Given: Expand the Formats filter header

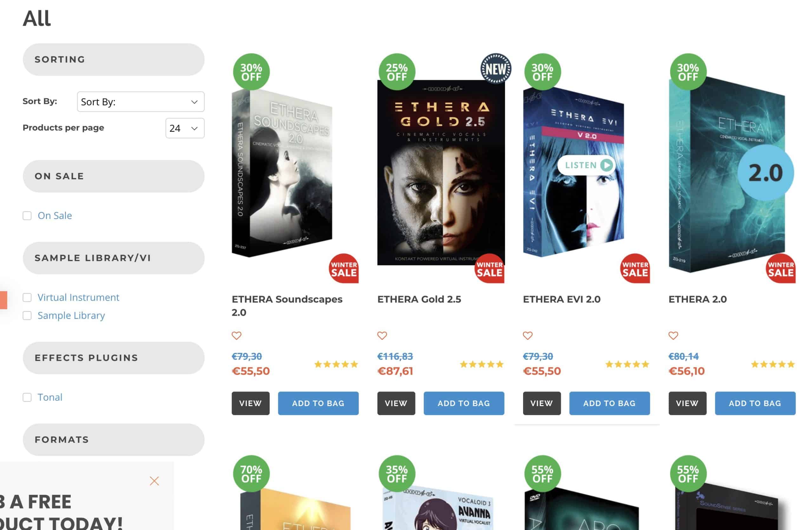Looking at the screenshot, I should coord(114,440).
